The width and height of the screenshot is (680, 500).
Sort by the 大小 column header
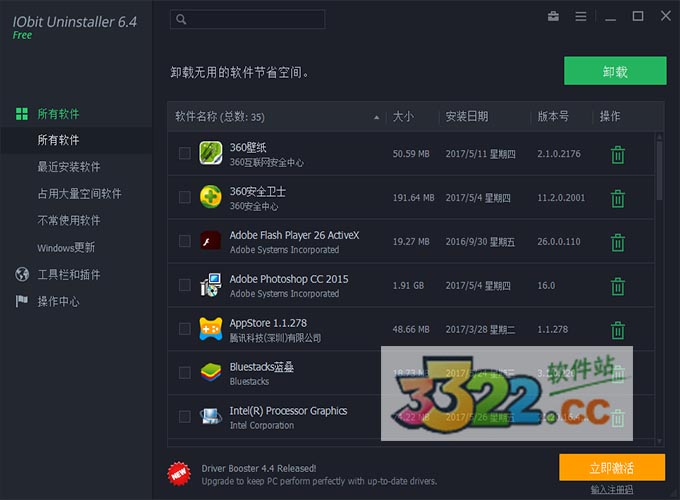point(403,116)
